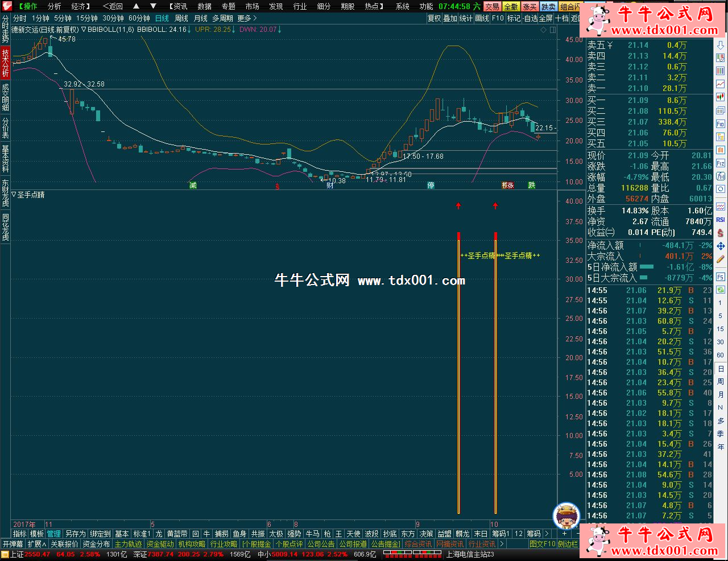The height and width of the screenshot is (561, 728).
Task: Switch chart period to 15分钟
Action: (87, 18)
